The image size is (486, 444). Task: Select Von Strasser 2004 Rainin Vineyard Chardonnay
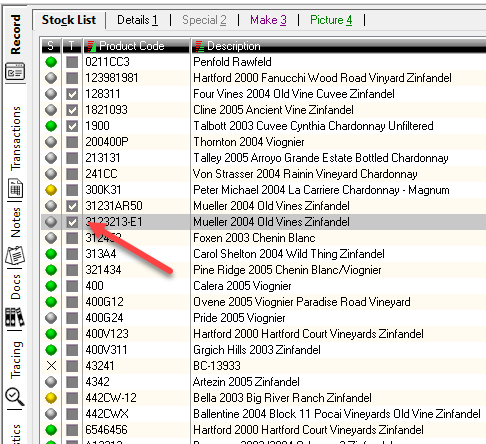(x=305, y=174)
